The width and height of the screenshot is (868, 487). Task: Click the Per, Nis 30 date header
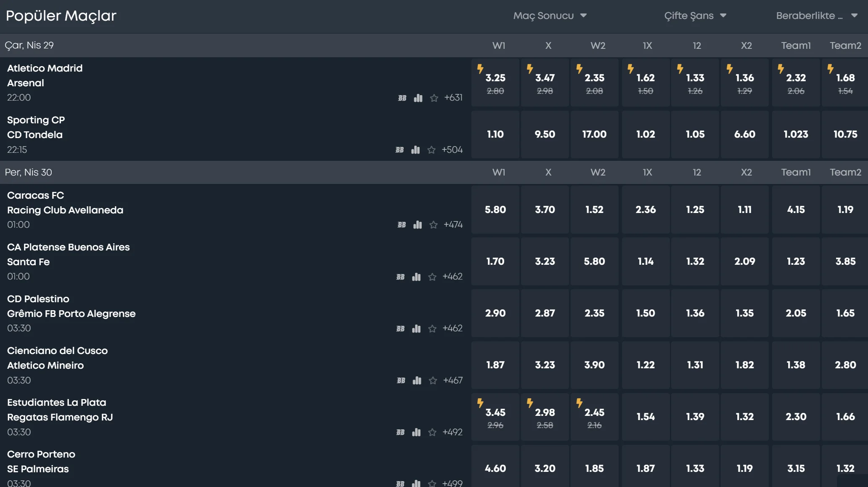29,172
